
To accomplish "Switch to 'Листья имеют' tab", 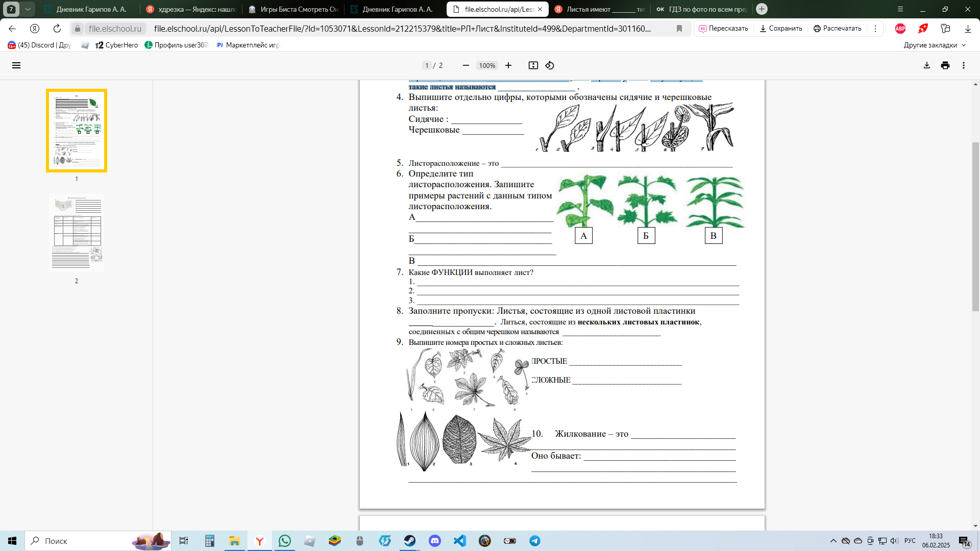I will point(600,9).
